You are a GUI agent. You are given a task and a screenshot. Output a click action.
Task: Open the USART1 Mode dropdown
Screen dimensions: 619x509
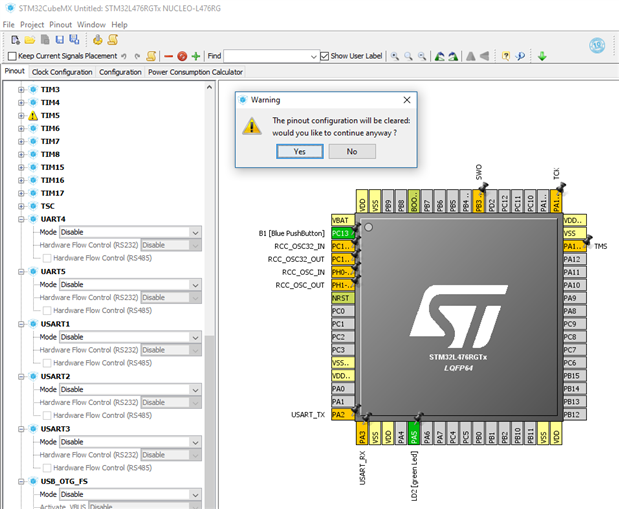coord(195,337)
